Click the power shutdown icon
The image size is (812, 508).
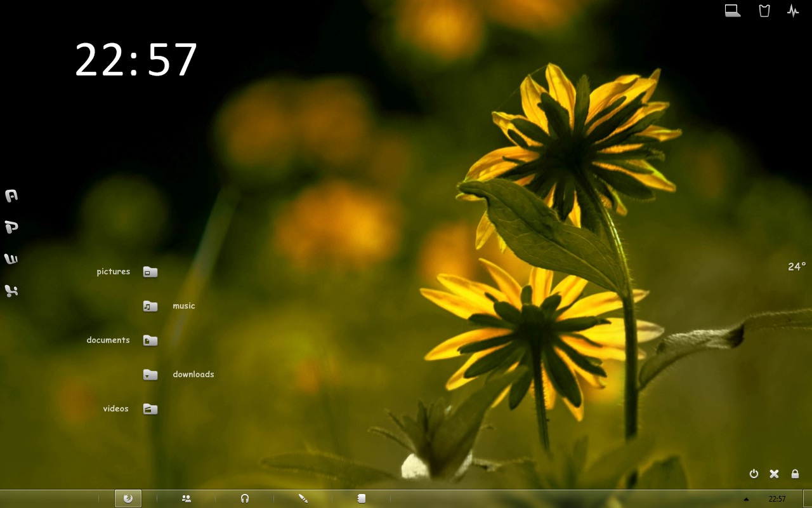coord(754,474)
